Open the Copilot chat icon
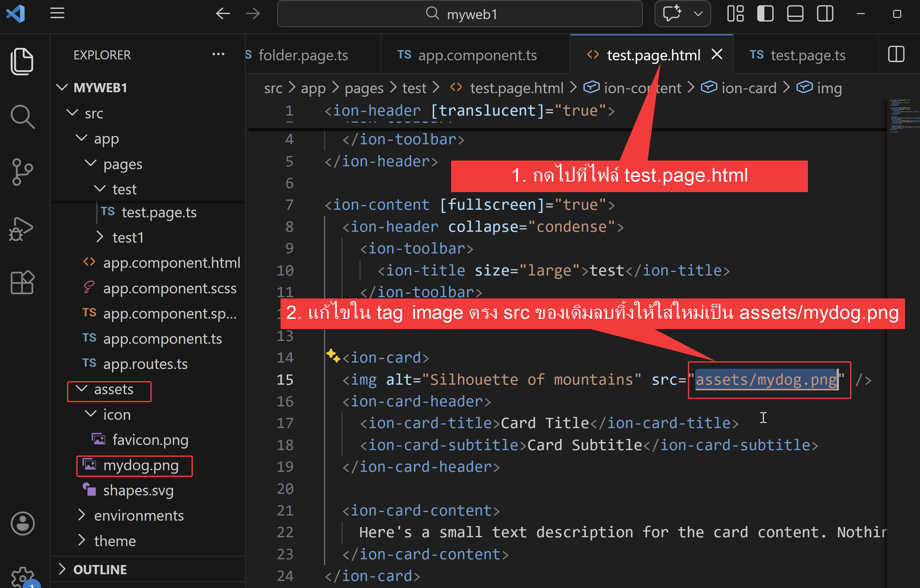This screenshot has height=588, width=920. point(672,14)
